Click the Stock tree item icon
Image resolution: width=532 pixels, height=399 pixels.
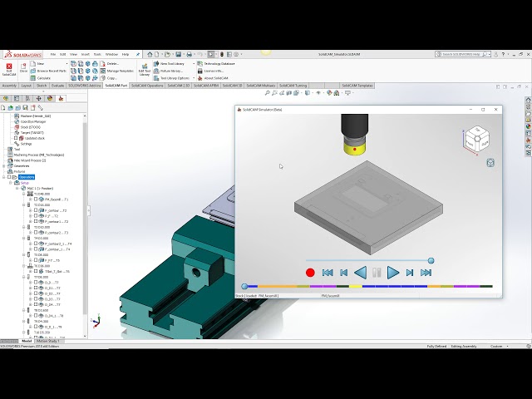[x=16, y=127]
